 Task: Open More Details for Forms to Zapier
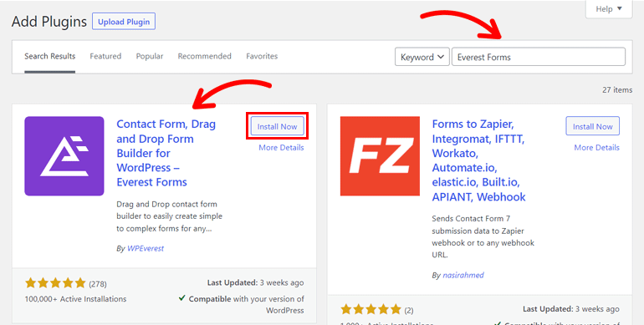[x=597, y=148]
